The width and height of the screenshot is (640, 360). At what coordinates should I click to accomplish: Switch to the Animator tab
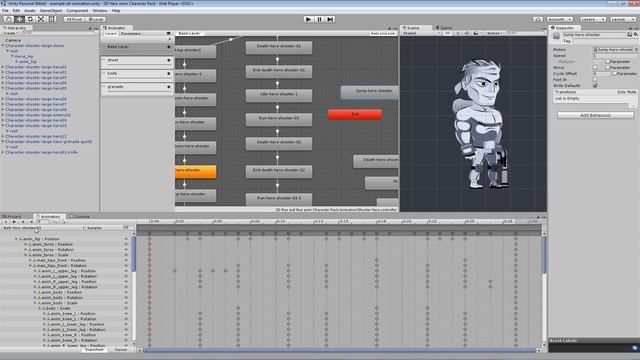click(x=115, y=28)
